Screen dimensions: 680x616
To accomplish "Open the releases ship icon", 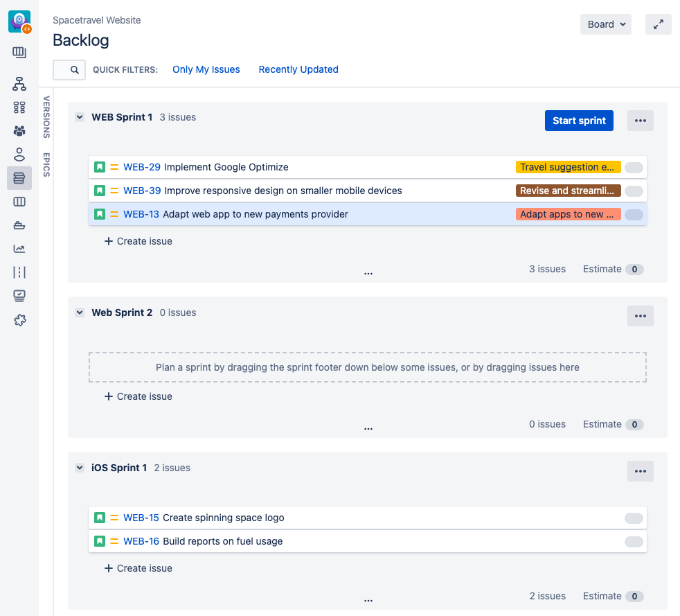I will point(19,225).
